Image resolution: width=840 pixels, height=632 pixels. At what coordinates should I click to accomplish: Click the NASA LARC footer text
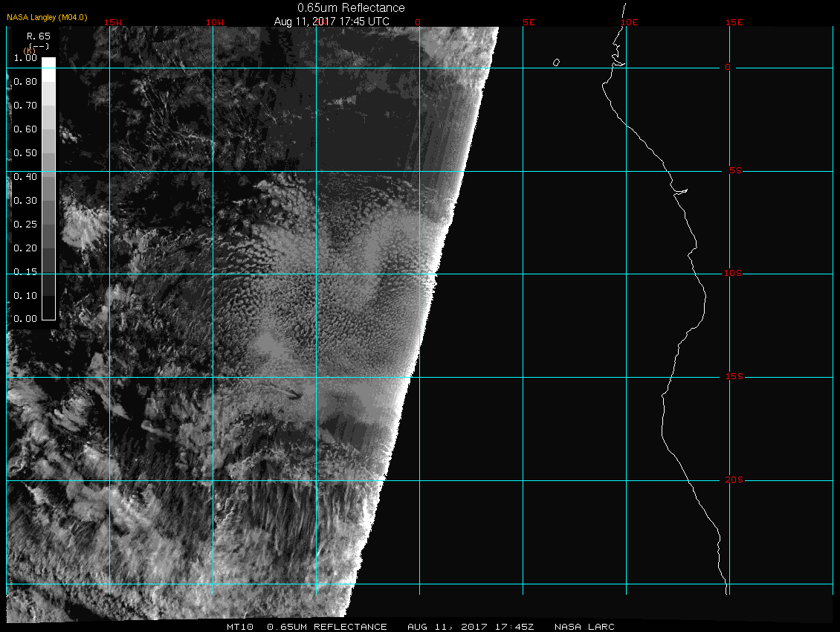tap(584, 627)
